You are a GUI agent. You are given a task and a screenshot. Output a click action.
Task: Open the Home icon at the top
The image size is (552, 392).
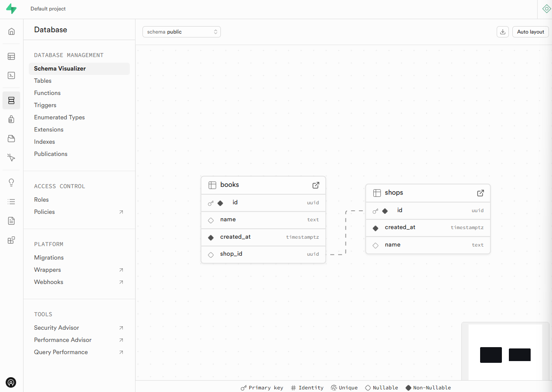pos(11,31)
